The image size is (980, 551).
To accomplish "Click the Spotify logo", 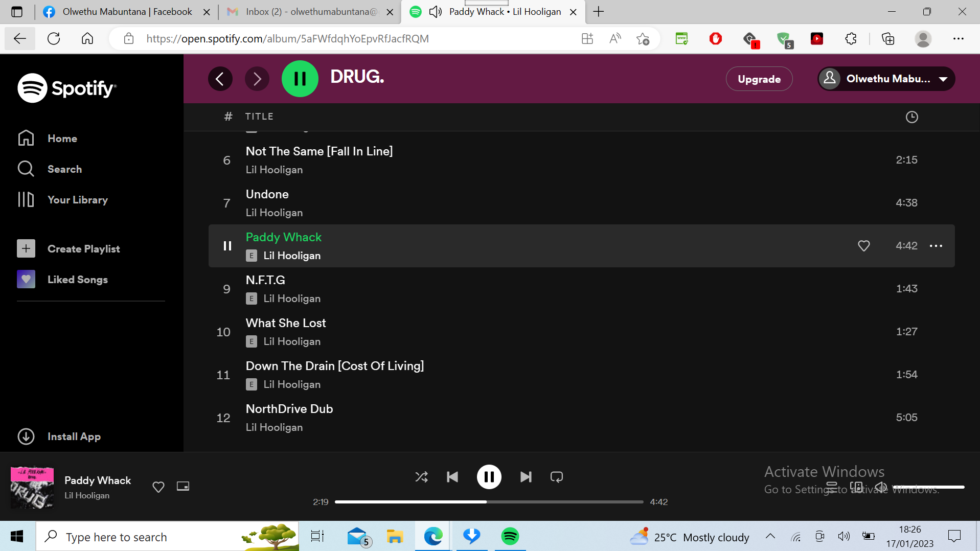I will click(x=67, y=88).
